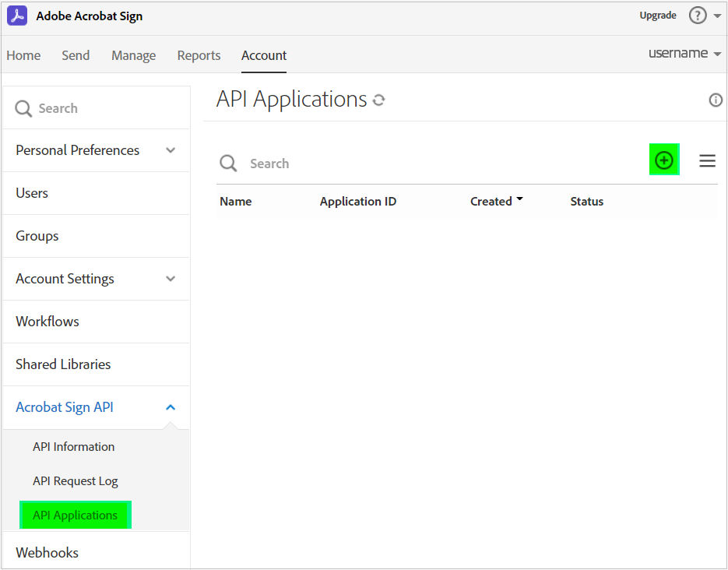The height and width of the screenshot is (570, 728).
Task: Go to the Reports tab
Action: (x=199, y=55)
